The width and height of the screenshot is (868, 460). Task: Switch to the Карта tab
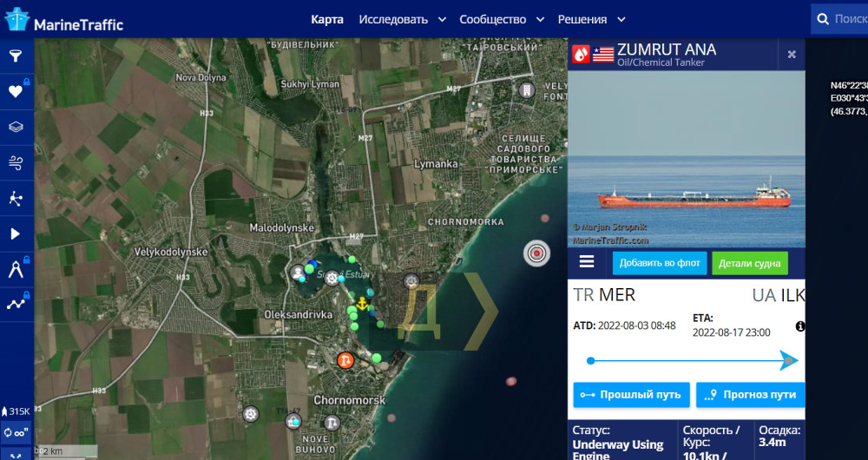coord(327,19)
